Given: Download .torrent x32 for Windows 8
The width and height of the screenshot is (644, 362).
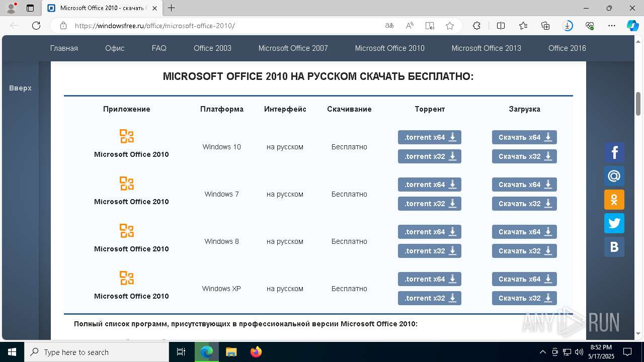Looking at the screenshot, I should pyautogui.click(x=430, y=251).
